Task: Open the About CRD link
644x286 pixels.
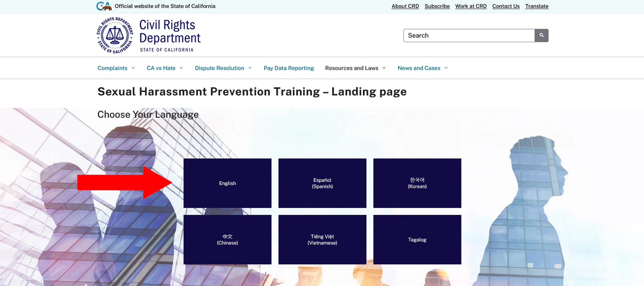Action: [x=405, y=6]
